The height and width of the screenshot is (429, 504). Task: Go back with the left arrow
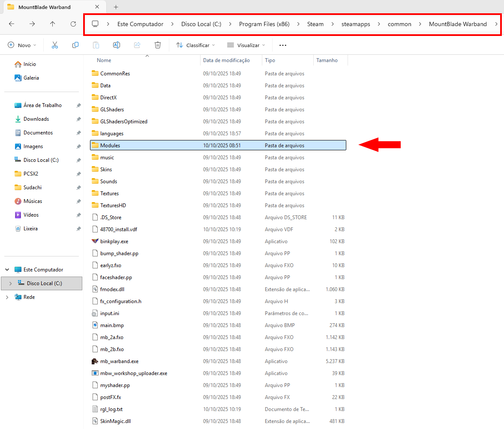coord(12,24)
